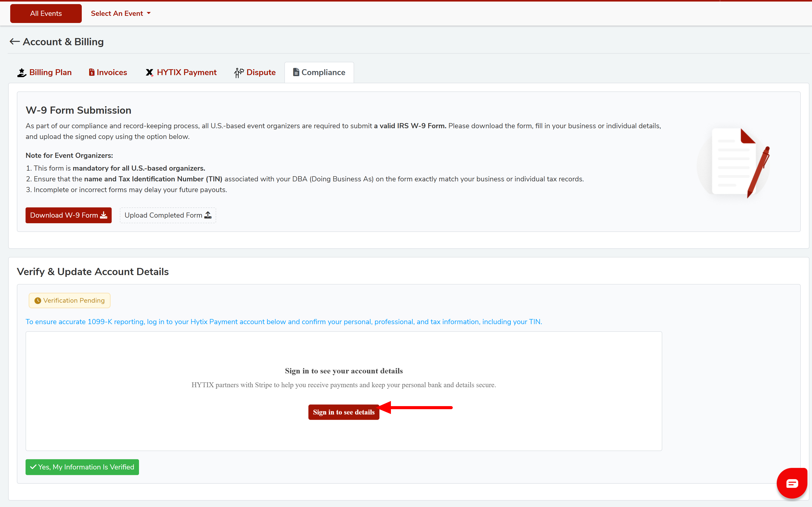Click Sign in to see details
This screenshot has width=812, height=507.
pyautogui.click(x=343, y=412)
